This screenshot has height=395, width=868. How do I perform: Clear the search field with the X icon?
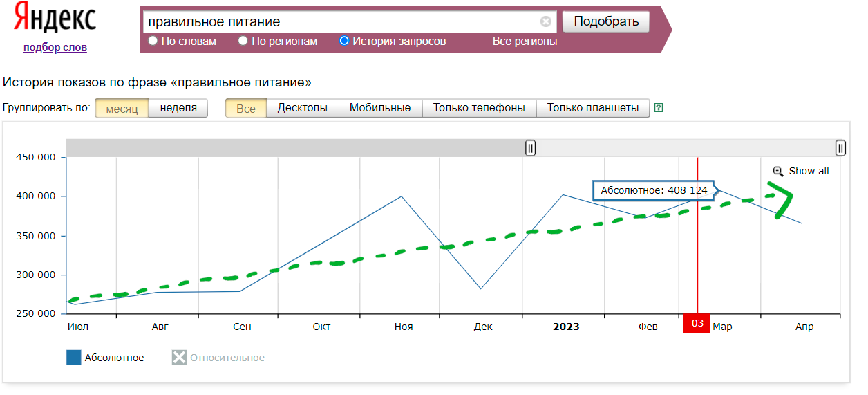(545, 21)
